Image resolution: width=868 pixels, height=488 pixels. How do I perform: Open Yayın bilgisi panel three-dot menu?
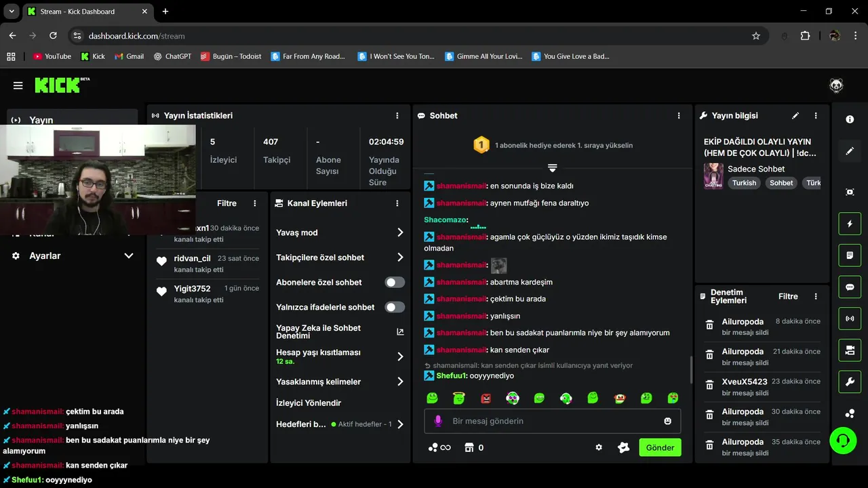(x=816, y=116)
